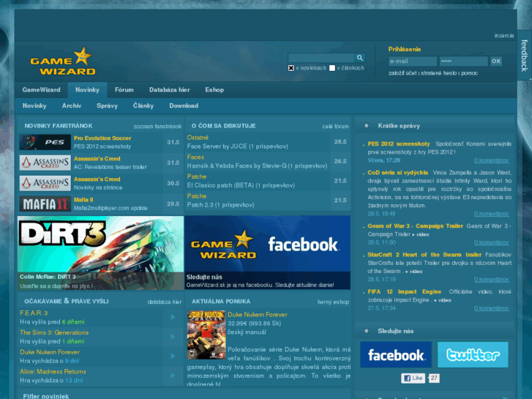Focus the password login field

tap(463, 61)
